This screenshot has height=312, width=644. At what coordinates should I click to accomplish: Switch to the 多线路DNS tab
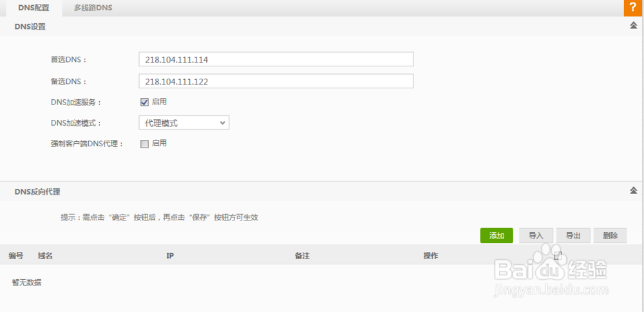coord(93,8)
